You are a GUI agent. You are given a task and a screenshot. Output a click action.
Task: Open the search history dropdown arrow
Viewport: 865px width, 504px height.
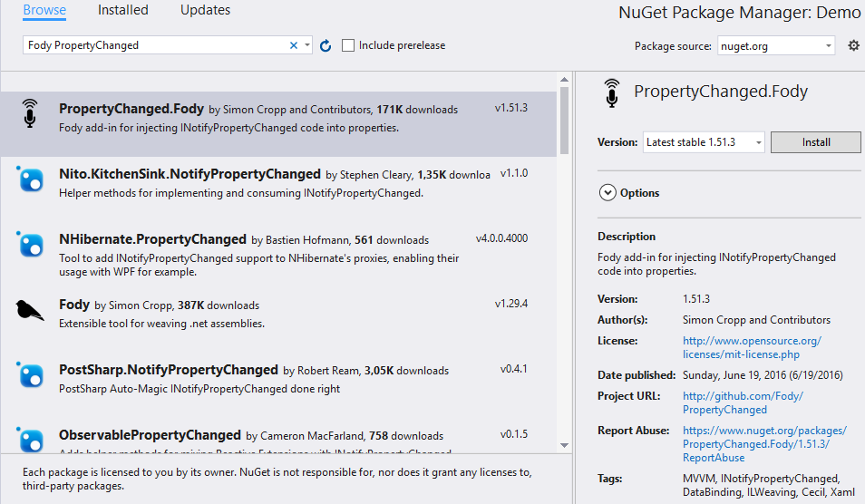point(307,45)
